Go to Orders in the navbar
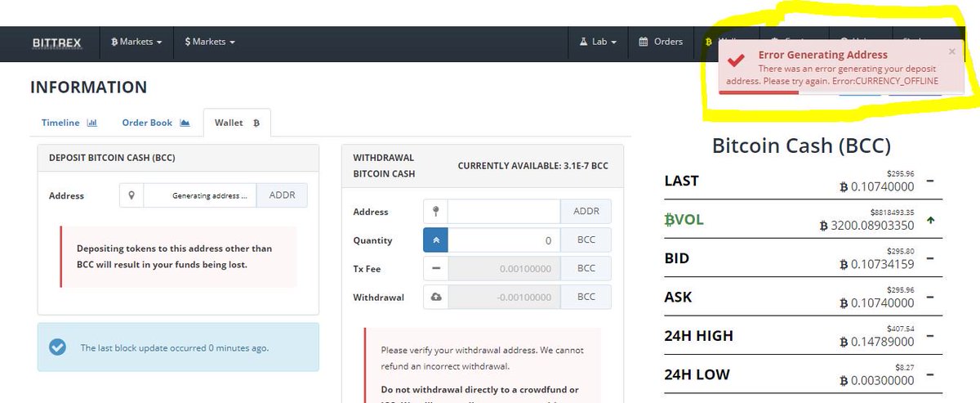The width and height of the screenshot is (980, 403). click(661, 42)
